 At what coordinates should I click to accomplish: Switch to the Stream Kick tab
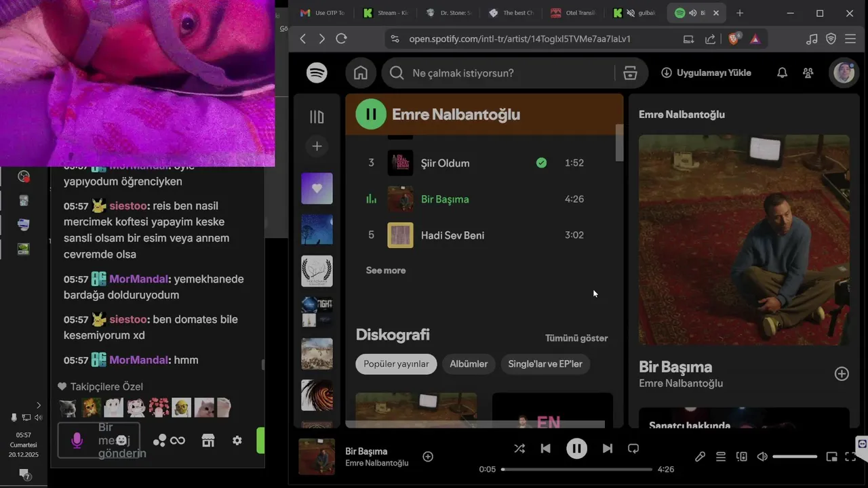click(386, 13)
